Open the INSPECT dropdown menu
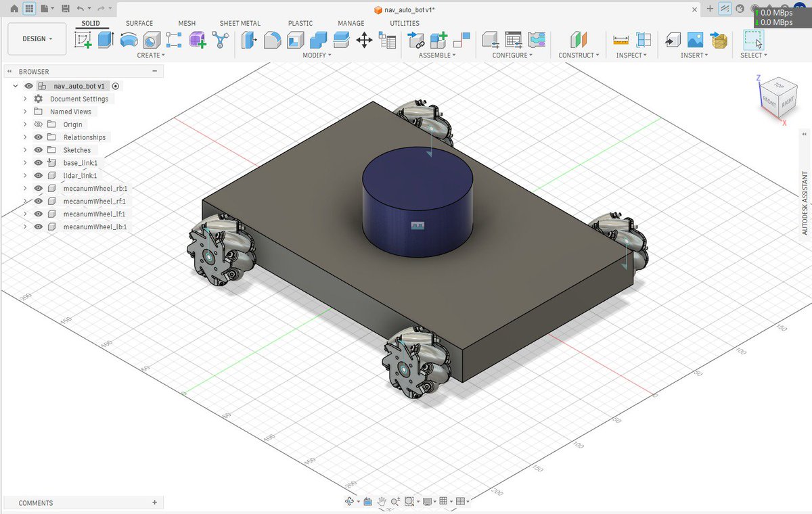The height and width of the screenshot is (514, 812). pyautogui.click(x=631, y=55)
